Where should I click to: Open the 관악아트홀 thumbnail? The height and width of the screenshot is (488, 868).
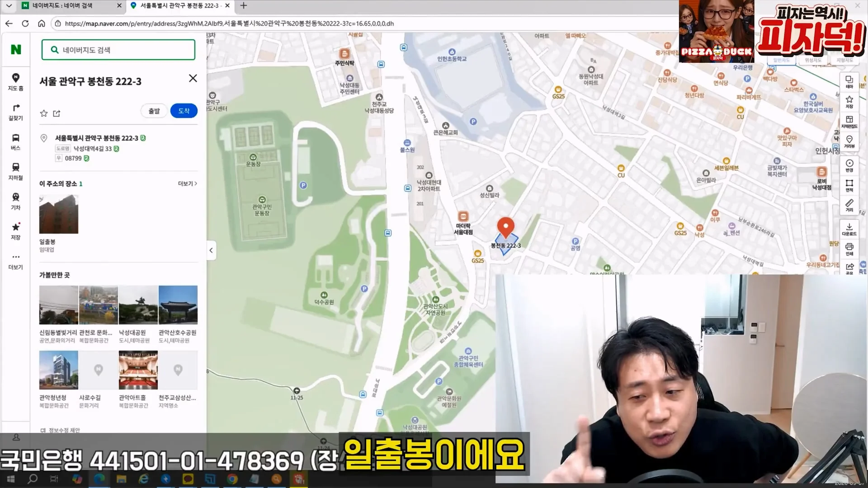click(x=138, y=370)
